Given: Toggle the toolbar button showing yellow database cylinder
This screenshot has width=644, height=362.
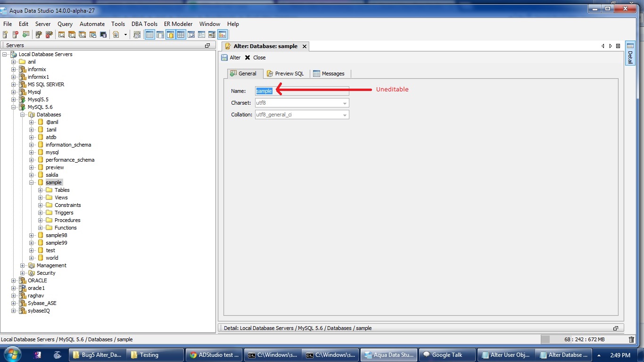Looking at the screenshot, I should [x=171, y=34].
